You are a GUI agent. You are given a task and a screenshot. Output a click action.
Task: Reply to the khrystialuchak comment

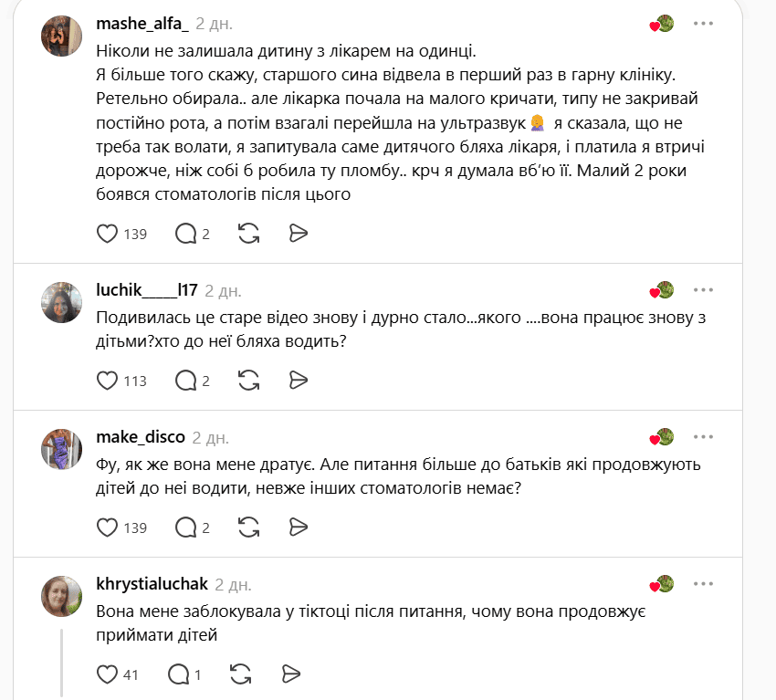coord(179,674)
